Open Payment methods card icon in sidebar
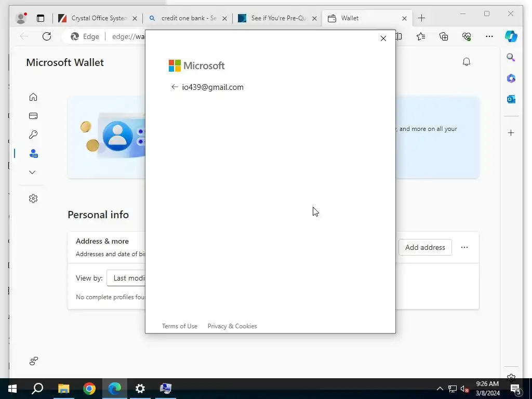532x399 pixels. 33,116
